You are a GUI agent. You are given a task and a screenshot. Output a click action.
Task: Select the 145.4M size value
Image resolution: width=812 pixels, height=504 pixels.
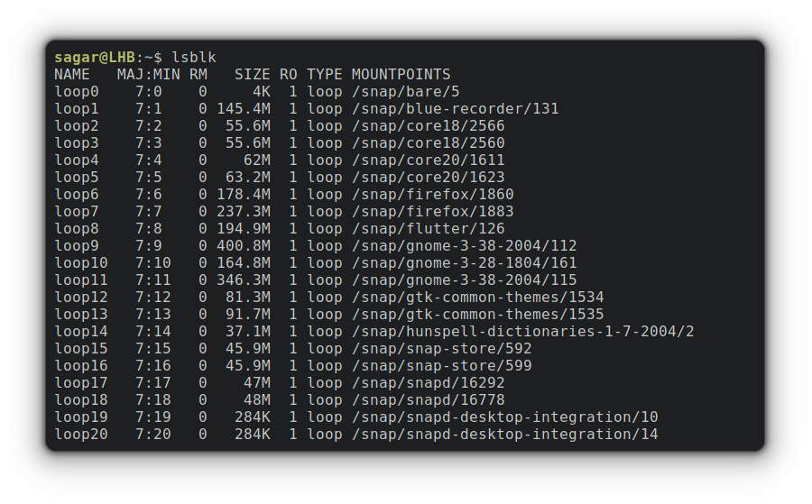[244, 109]
